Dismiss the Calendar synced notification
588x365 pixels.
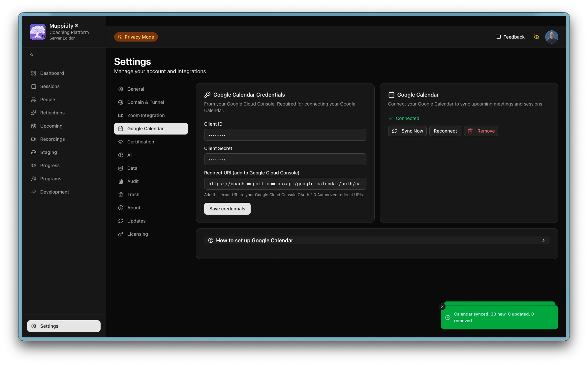point(442,307)
